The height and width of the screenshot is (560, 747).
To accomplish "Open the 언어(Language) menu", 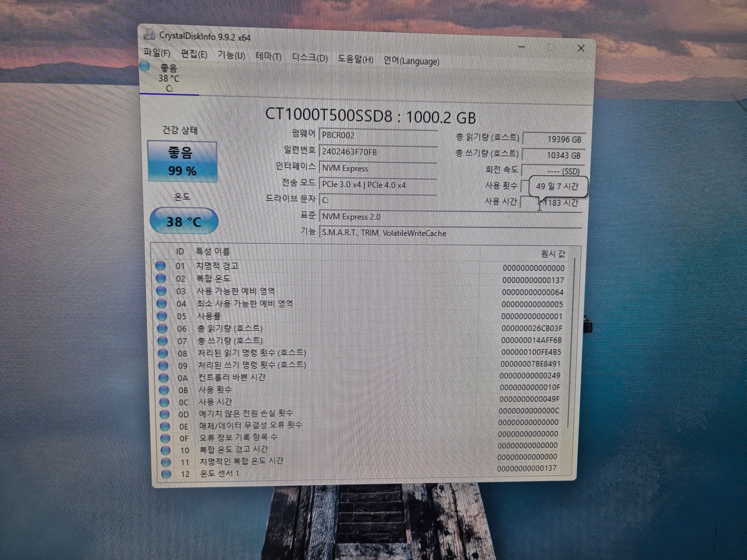I will point(411,61).
